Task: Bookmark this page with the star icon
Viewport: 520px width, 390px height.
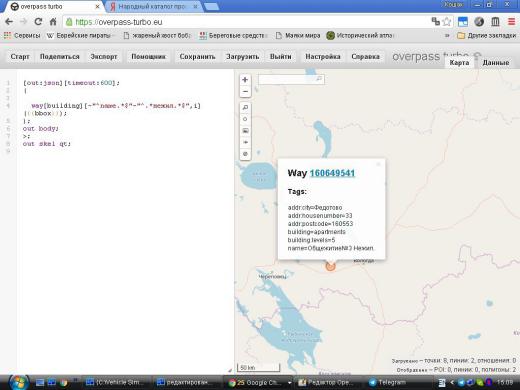Action: click(x=447, y=22)
